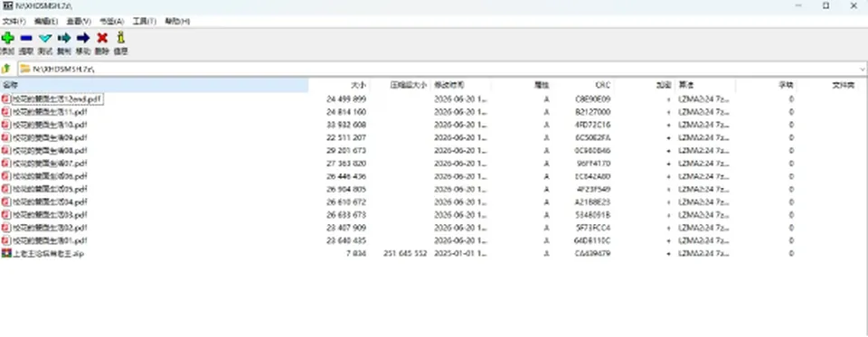Click the PDF icon of the 10.pdf file

pyautogui.click(x=6, y=125)
